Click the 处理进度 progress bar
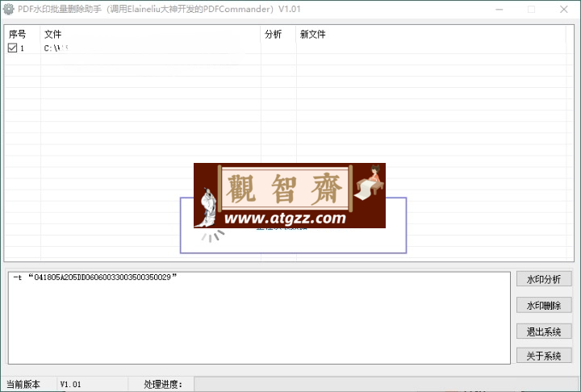 (x=387, y=384)
